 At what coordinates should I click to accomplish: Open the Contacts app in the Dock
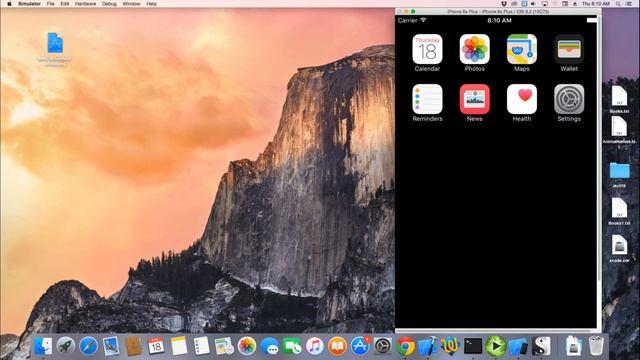point(133,346)
